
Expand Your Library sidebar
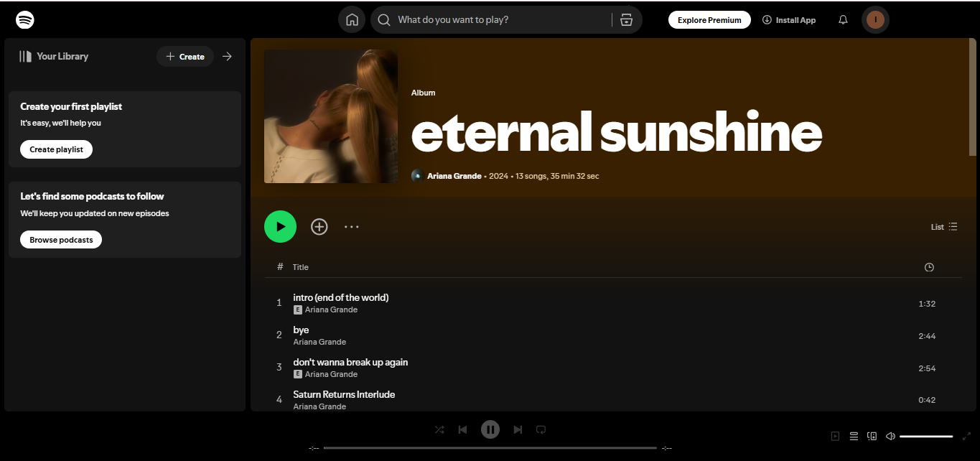[227, 56]
